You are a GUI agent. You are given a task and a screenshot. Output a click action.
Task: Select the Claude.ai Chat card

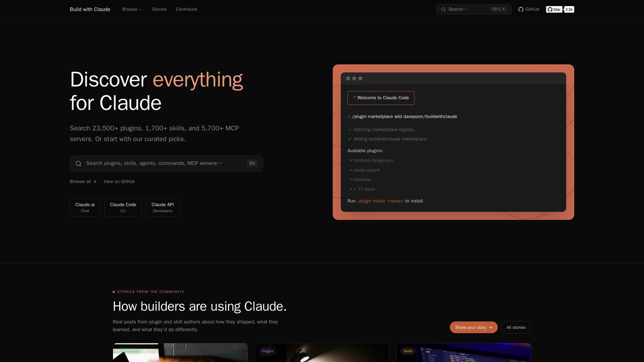click(85, 207)
